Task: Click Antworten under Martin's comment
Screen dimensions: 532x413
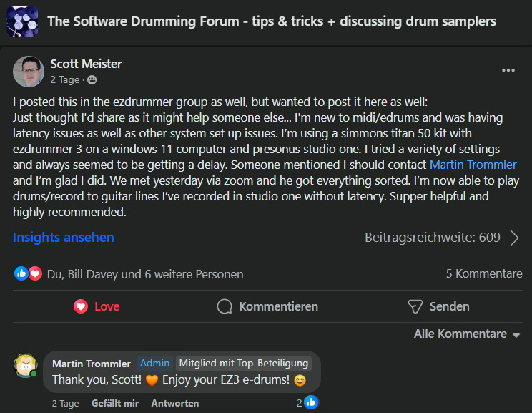Action: pos(175,403)
